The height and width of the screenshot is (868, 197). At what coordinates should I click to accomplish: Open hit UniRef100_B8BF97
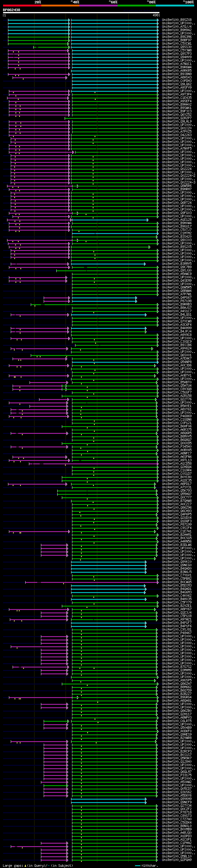[x=177, y=40]
